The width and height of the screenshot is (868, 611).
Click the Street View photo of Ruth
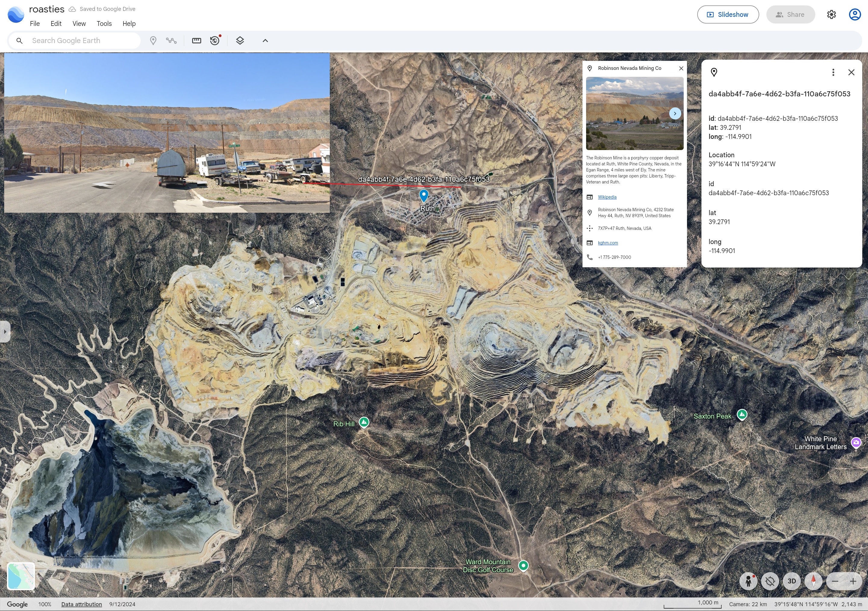tap(167, 133)
